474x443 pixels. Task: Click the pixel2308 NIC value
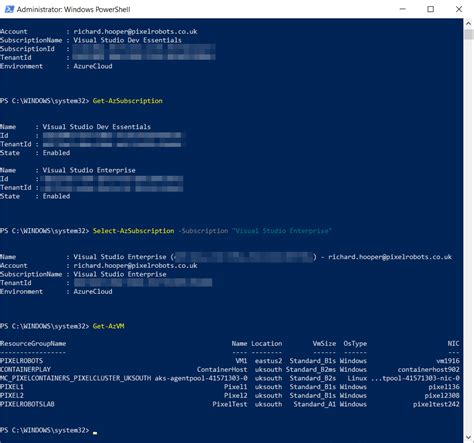[442, 395]
